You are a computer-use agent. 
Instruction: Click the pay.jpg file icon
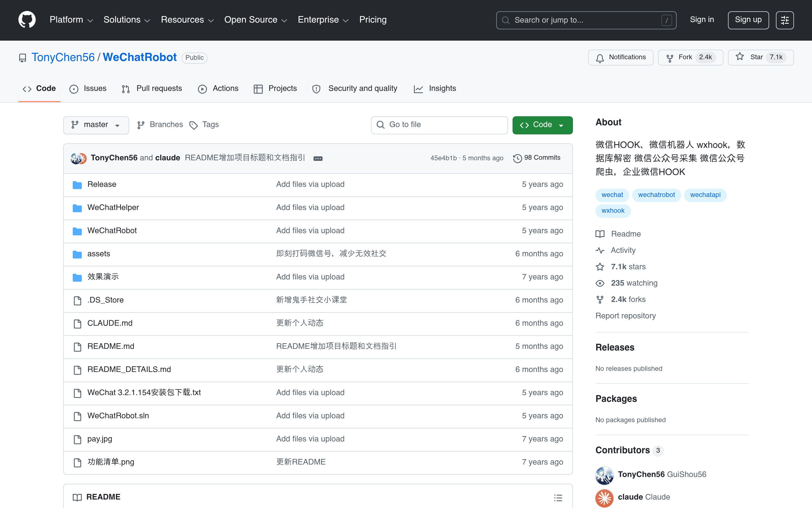[x=78, y=439]
